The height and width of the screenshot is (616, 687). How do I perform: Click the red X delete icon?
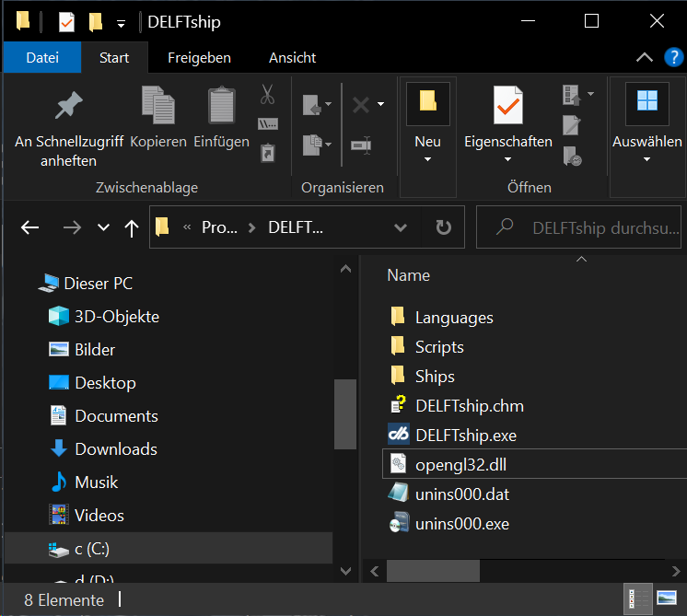(x=361, y=105)
